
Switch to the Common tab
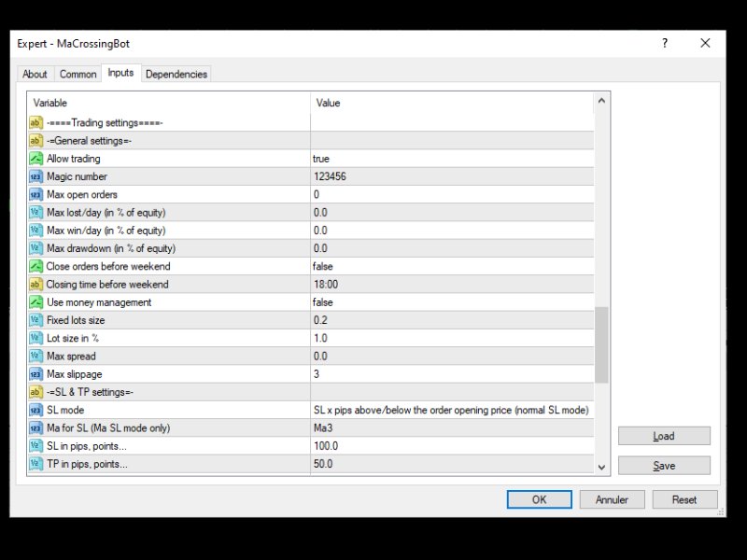pos(78,75)
